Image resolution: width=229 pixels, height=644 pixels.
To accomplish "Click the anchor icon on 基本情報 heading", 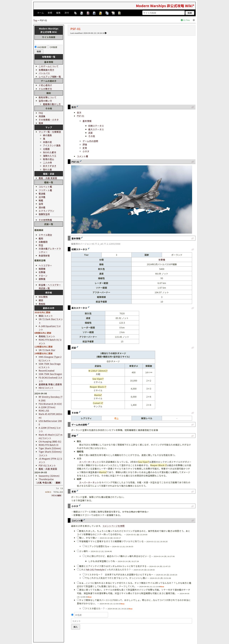I will pos(193,238).
